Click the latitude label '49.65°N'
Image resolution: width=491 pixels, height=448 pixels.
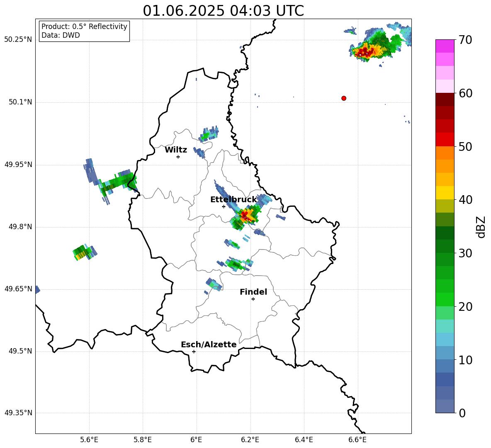click(18, 288)
